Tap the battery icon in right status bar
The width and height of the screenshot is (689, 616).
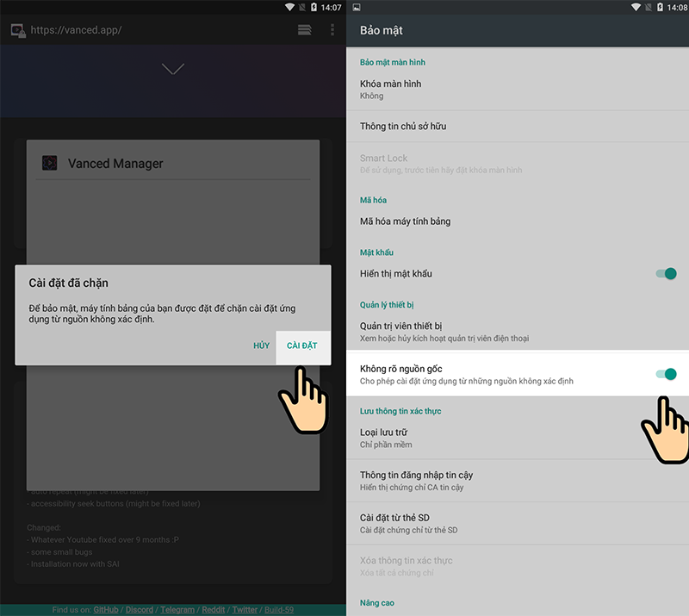coord(660,7)
